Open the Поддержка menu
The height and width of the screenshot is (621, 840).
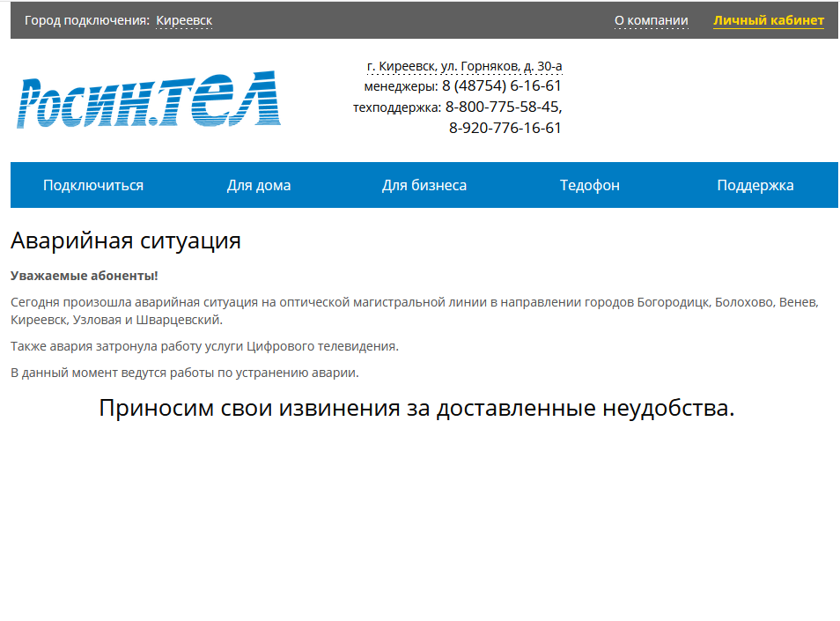coord(755,185)
